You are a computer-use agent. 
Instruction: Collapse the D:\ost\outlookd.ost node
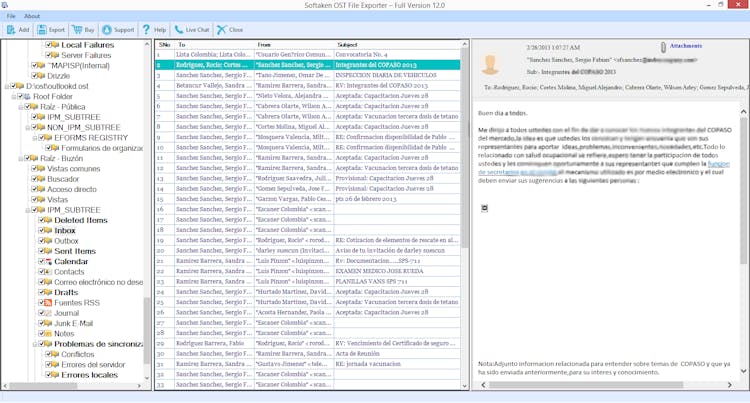click(7, 86)
